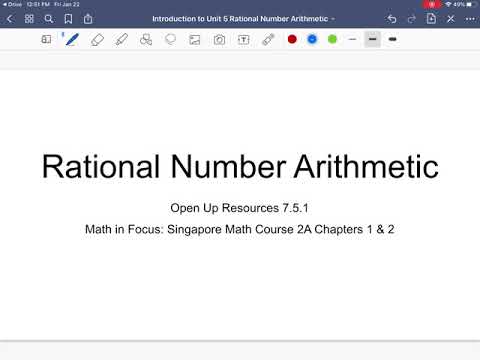This screenshot has height=360, width=480.
Task: Select the Text box tool
Action: [x=244, y=40]
